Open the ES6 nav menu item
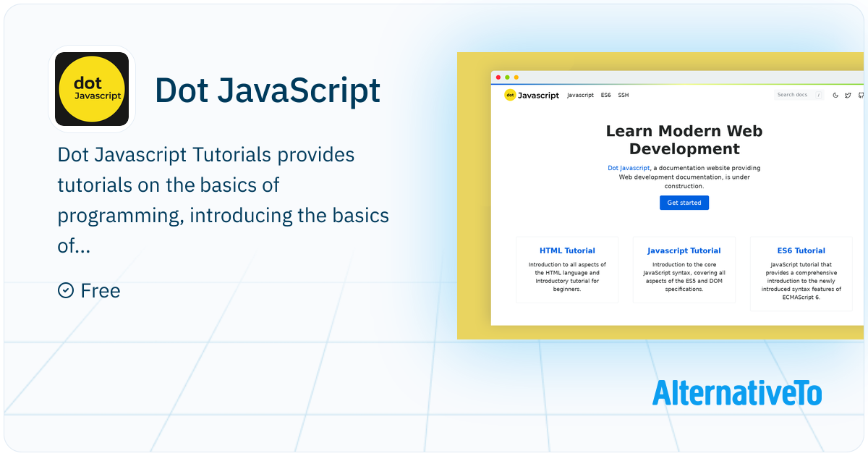The image size is (868, 456). pos(605,95)
